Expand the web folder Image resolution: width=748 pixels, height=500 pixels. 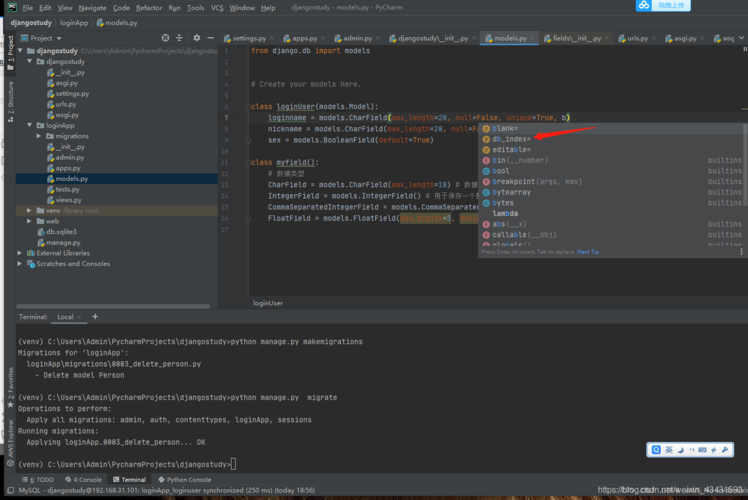29,221
